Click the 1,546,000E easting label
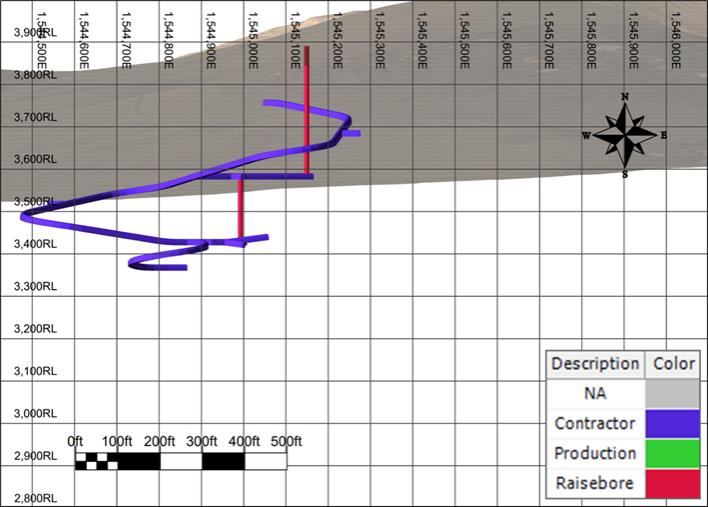708x507 pixels. tap(675, 40)
